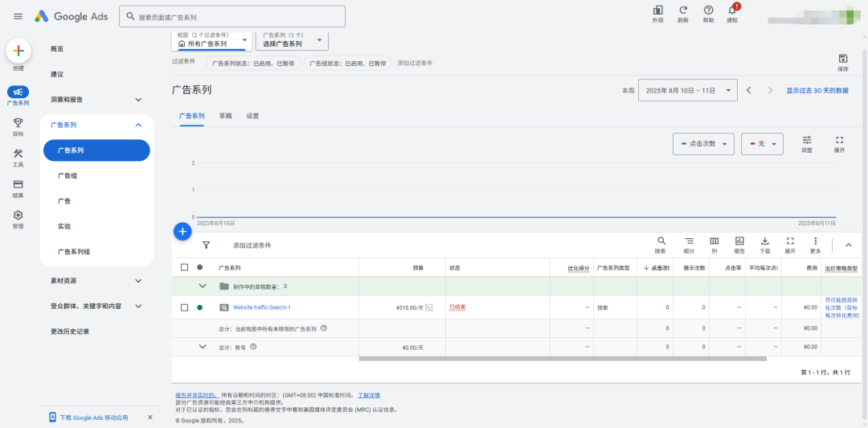This screenshot has height=428, width=868.
Task: Open 更改历史记录 in sidebar
Action: point(70,331)
